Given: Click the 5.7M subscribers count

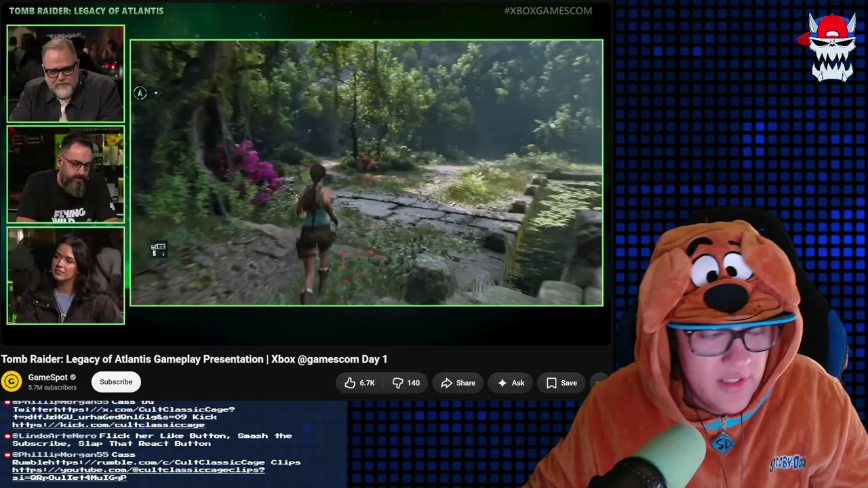Looking at the screenshot, I should [52, 388].
